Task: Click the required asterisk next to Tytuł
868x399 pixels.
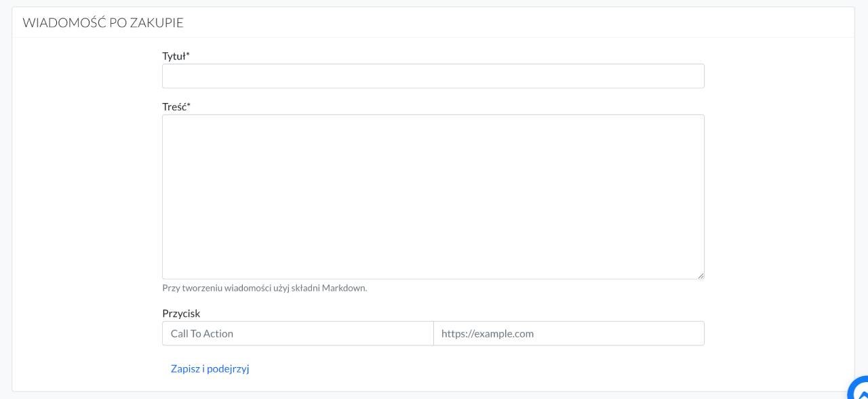Action: click(x=188, y=56)
